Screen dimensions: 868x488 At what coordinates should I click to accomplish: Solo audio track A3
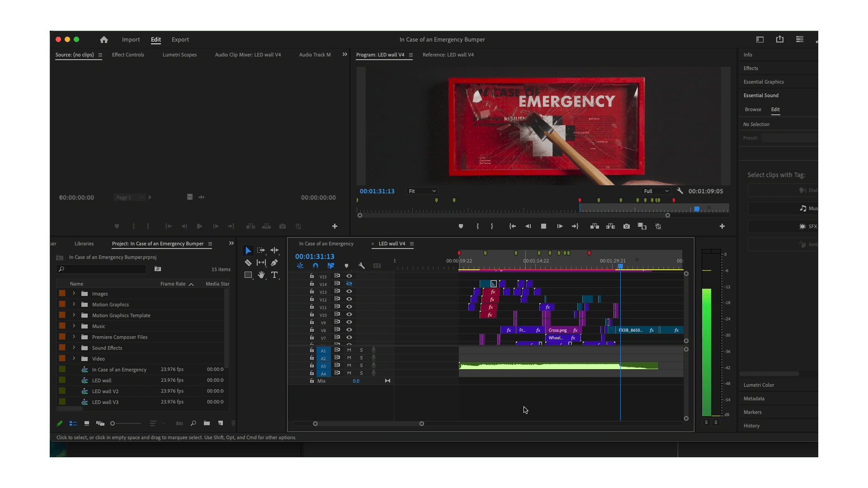[x=361, y=366]
